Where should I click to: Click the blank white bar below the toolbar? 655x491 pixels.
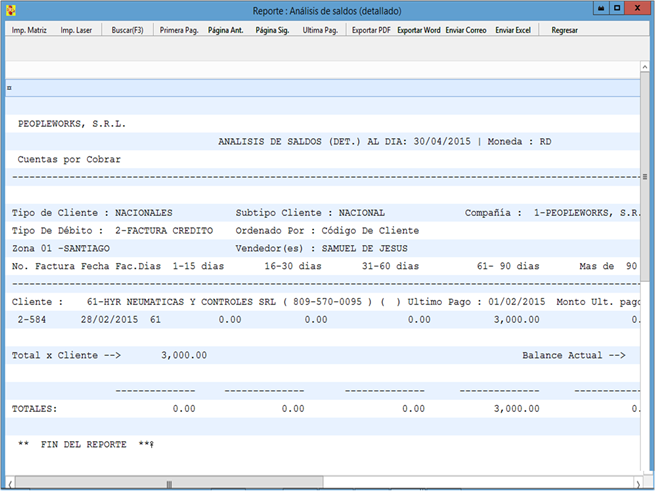[x=320, y=68]
